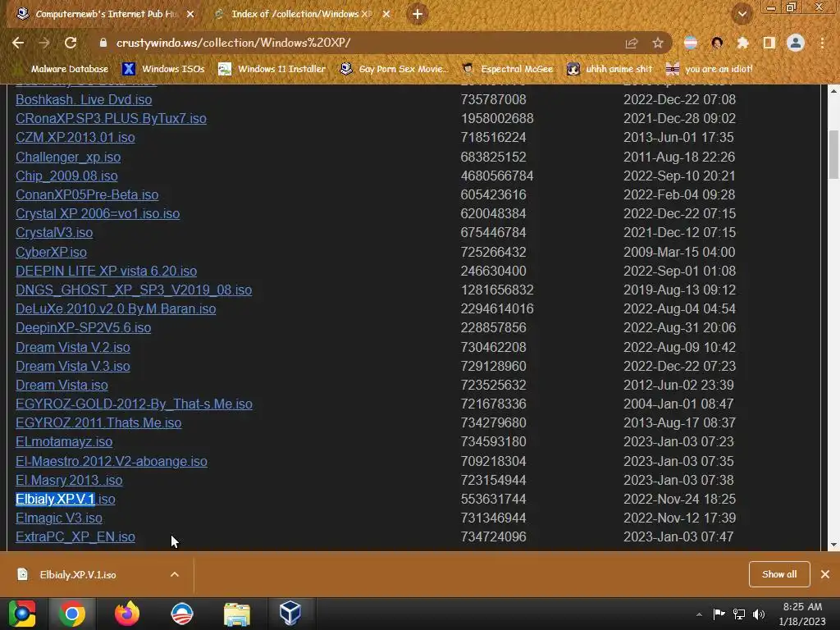The width and height of the screenshot is (840, 630).
Task: Open DEEPIN LITE XP vista 6.20.iso link
Action: [x=106, y=271]
